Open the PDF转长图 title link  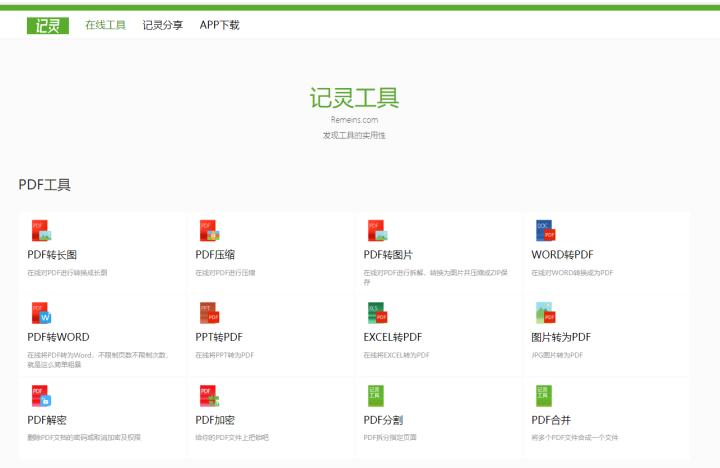[52, 255]
